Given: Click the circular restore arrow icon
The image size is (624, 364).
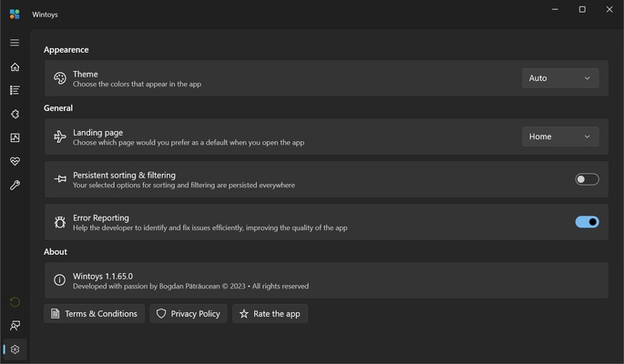Looking at the screenshot, I should pos(15,302).
